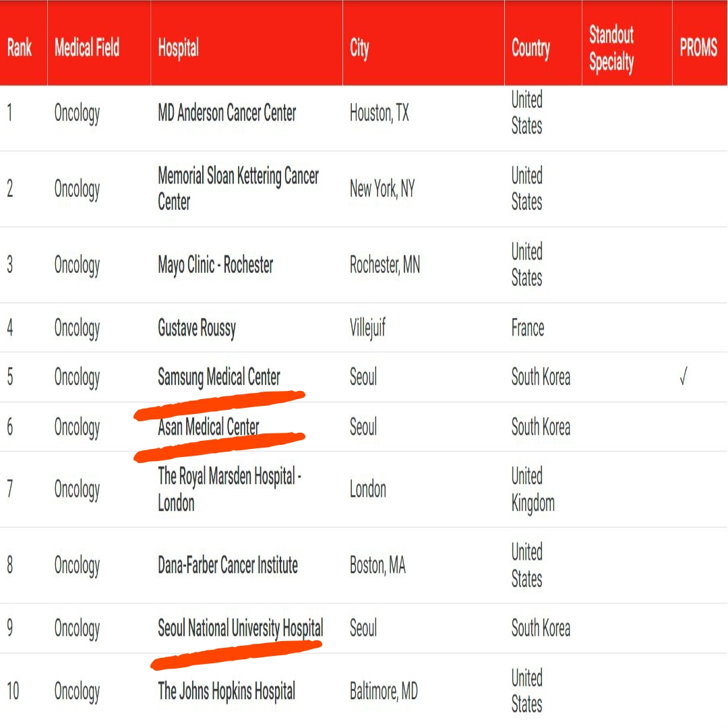Viewport: 728px width, 728px height.
Task: Click rank number 1 cell
Action: (x=9, y=113)
